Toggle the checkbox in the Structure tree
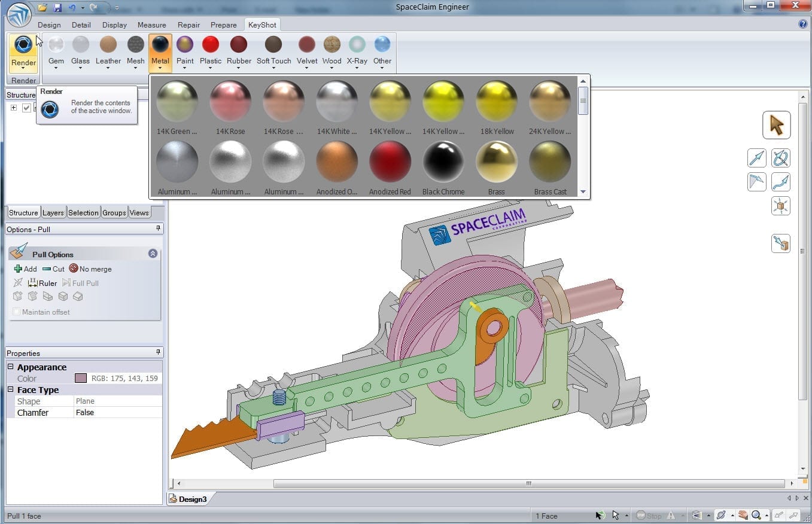 coord(26,108)
